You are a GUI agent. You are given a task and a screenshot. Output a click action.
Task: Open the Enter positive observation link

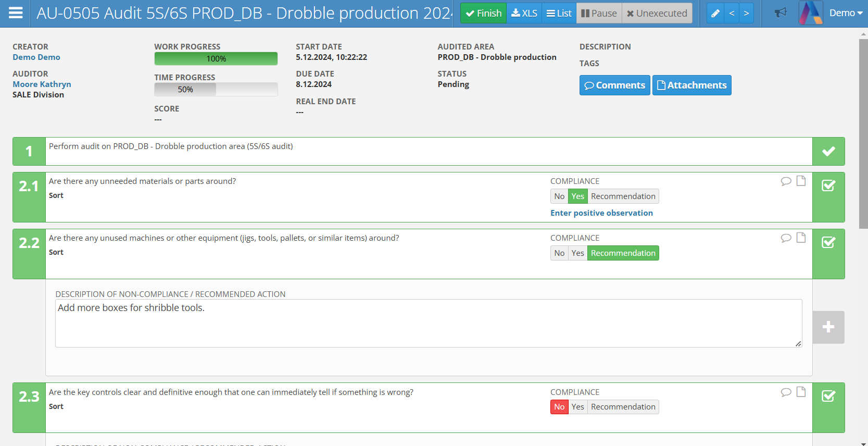(x=601, y=213)
